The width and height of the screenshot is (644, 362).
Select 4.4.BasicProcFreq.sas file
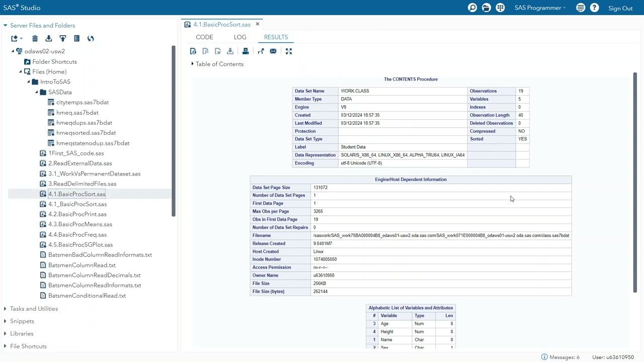coord(77,234)
